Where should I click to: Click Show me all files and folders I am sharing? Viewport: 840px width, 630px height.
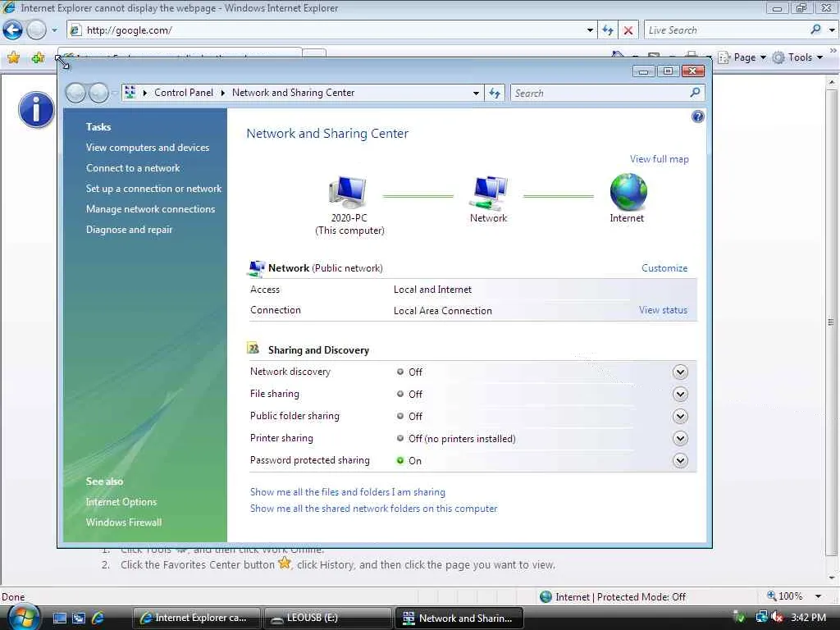point(347,492)
